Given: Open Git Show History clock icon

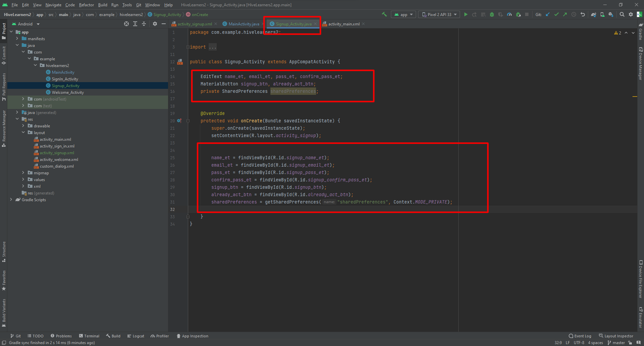Looking at the screenshot, I should point(574,15).
